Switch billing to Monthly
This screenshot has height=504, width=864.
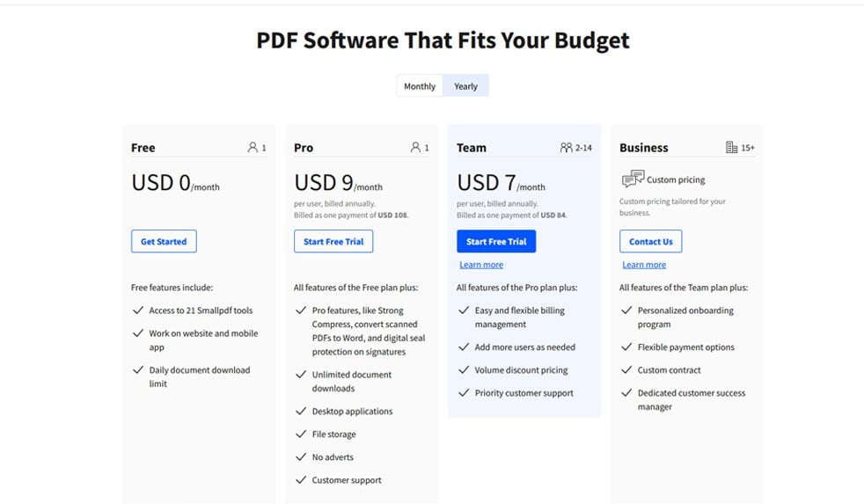click(x=420, y=86)
